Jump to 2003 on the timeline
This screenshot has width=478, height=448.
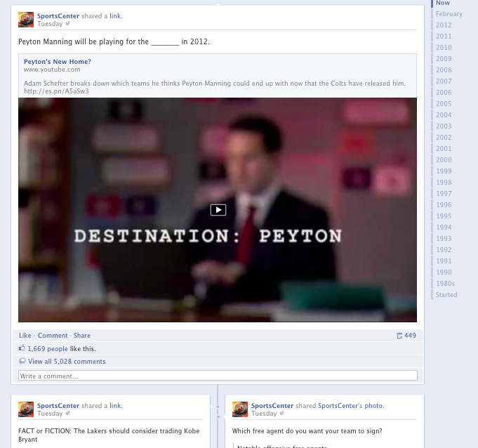tap(444, 126)
